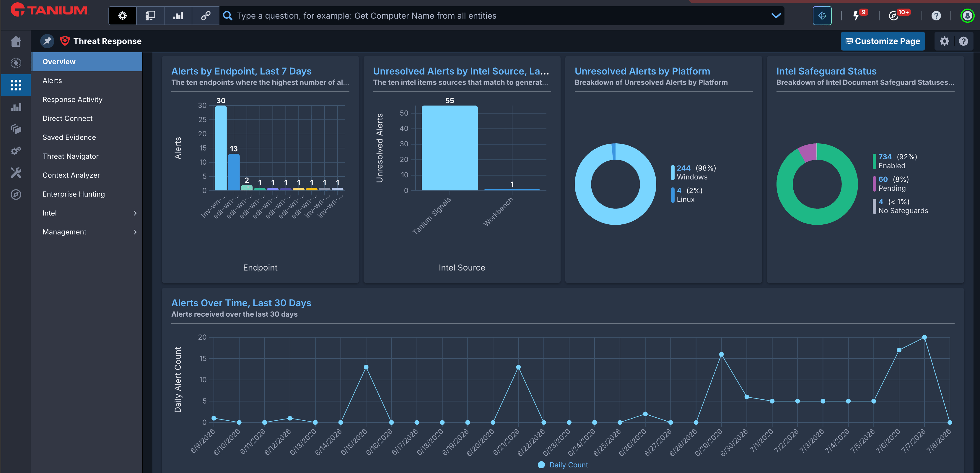This screenshot has height=473, width=980.
Task: Open notifications icon with 10+ badge
Action: point(893,16)
